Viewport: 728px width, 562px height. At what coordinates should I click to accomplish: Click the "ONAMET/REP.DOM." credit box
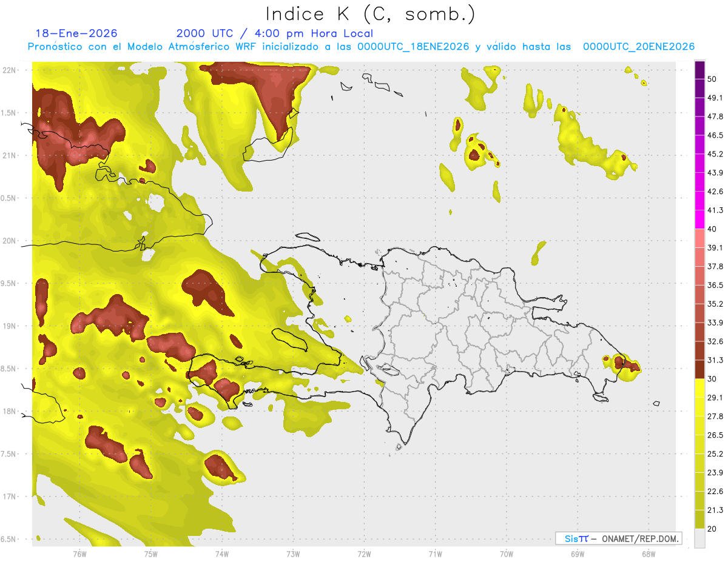tap(619, 538)
